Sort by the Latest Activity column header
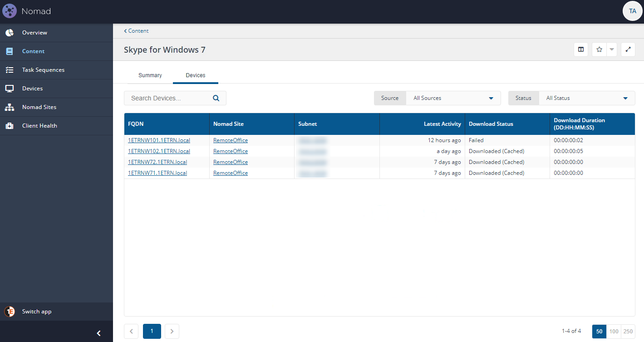Viewport: 644px width, 342px height. tap(422, 124)
